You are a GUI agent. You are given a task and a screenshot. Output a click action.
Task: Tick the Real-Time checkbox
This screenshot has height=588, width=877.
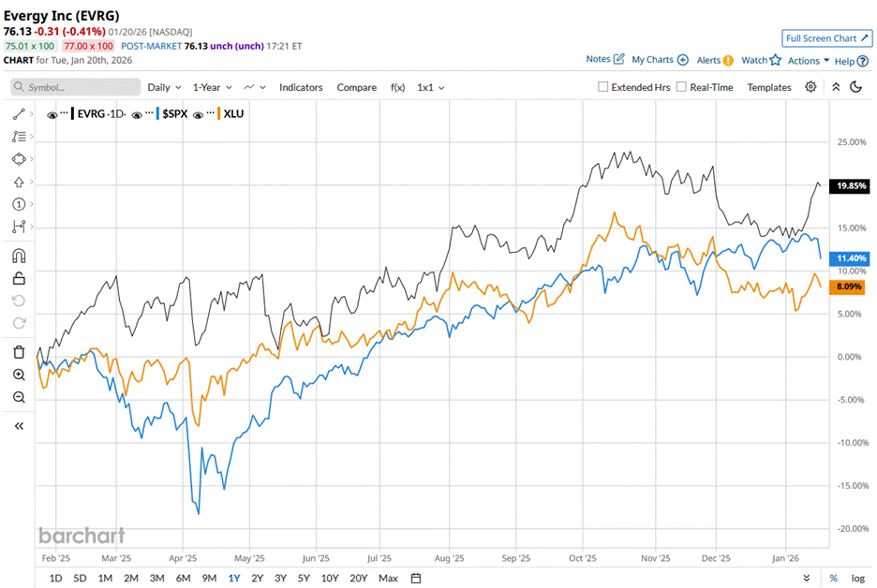click(681, 87)
